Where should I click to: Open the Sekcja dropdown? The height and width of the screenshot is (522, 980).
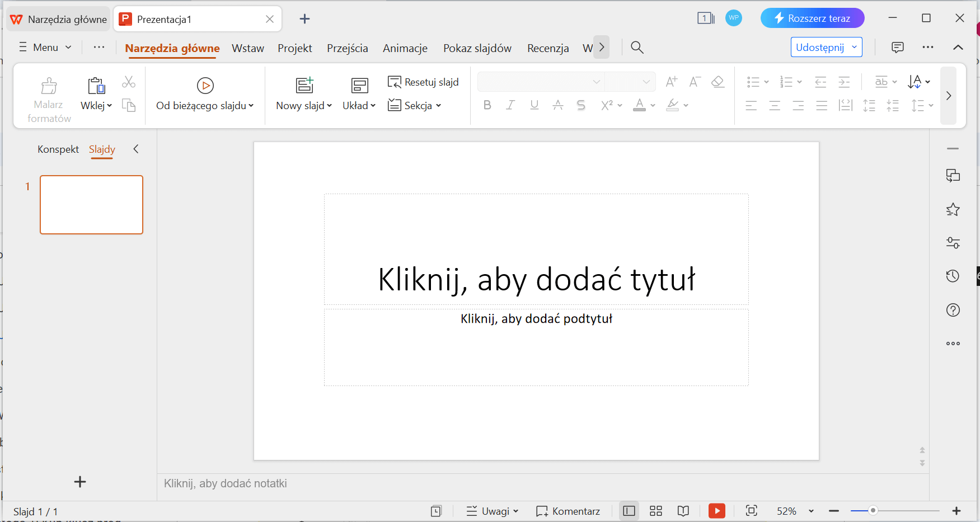[x=415, y=105]
